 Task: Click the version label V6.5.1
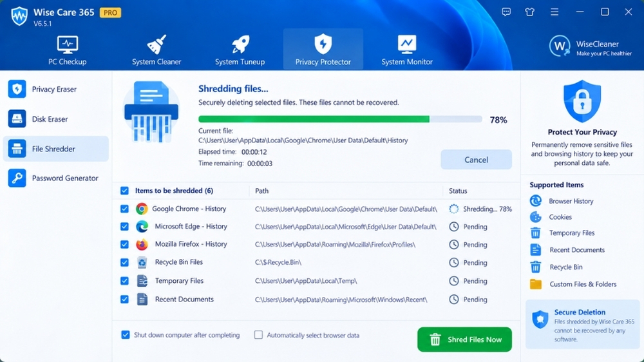[43, 23]
